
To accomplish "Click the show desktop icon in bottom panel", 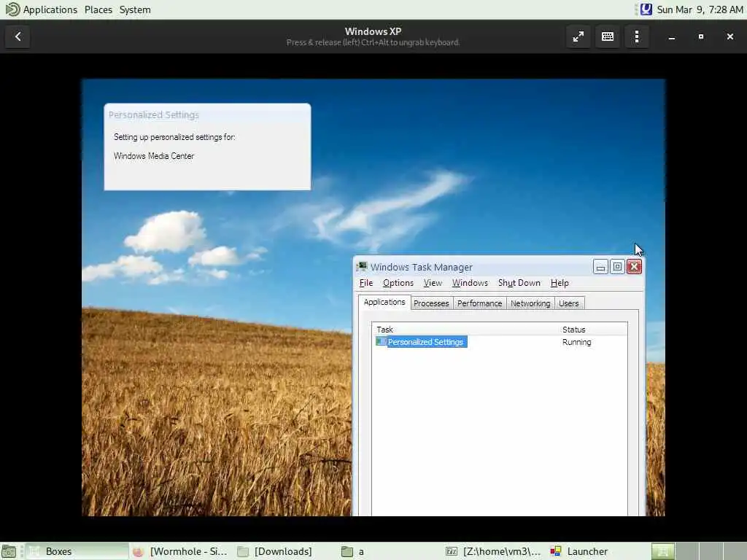I will [9, 551].
